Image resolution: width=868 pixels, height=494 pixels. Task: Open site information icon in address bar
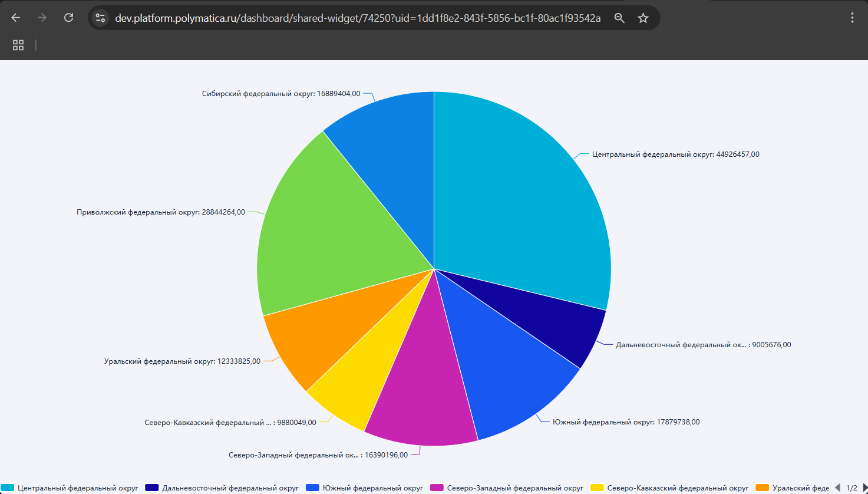[x=100, y=18]
